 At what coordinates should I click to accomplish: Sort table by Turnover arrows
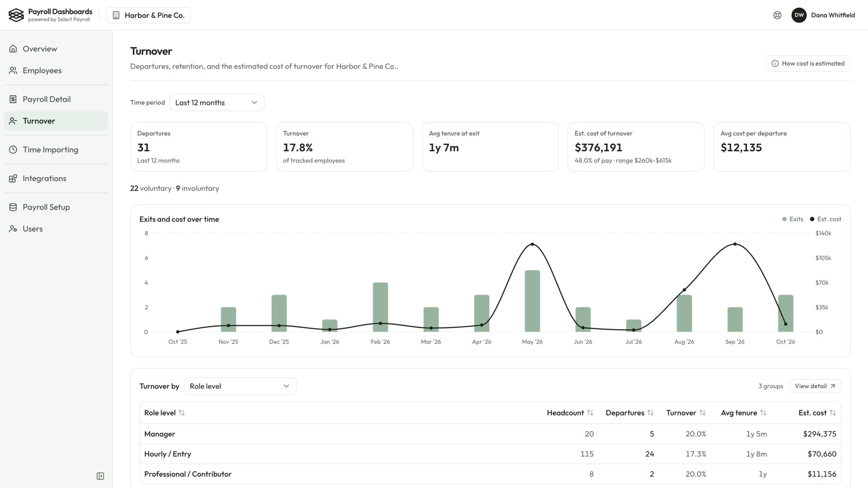(x=703, y=413)
